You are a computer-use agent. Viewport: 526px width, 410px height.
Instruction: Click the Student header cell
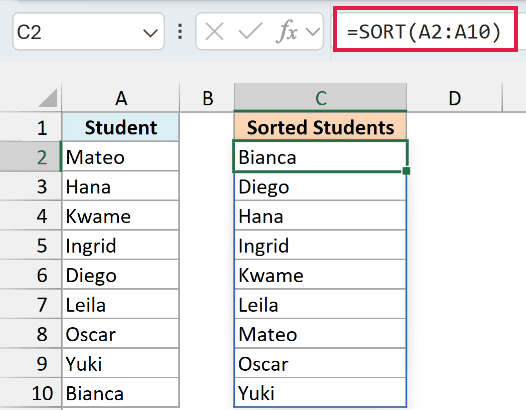(x=121, y=127)
